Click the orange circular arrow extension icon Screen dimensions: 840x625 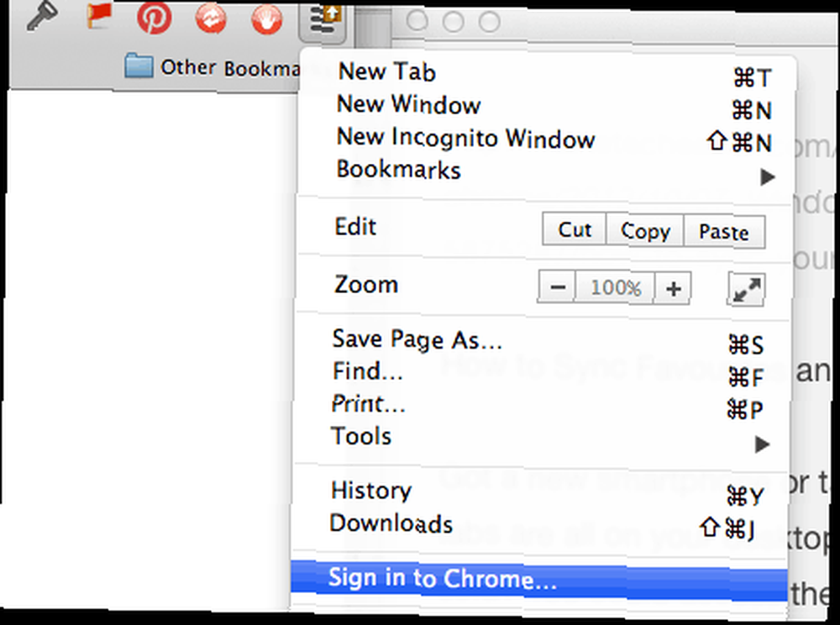tap(211, 20)
